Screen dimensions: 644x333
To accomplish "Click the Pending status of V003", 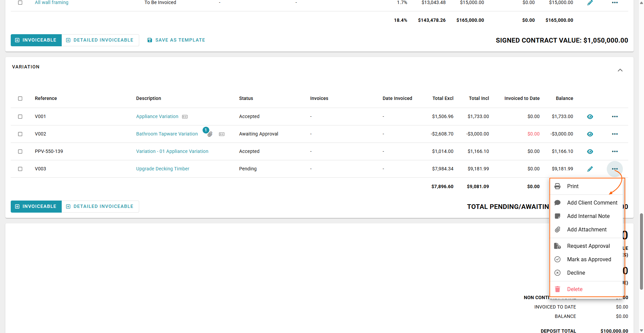I will coord(248,169).
